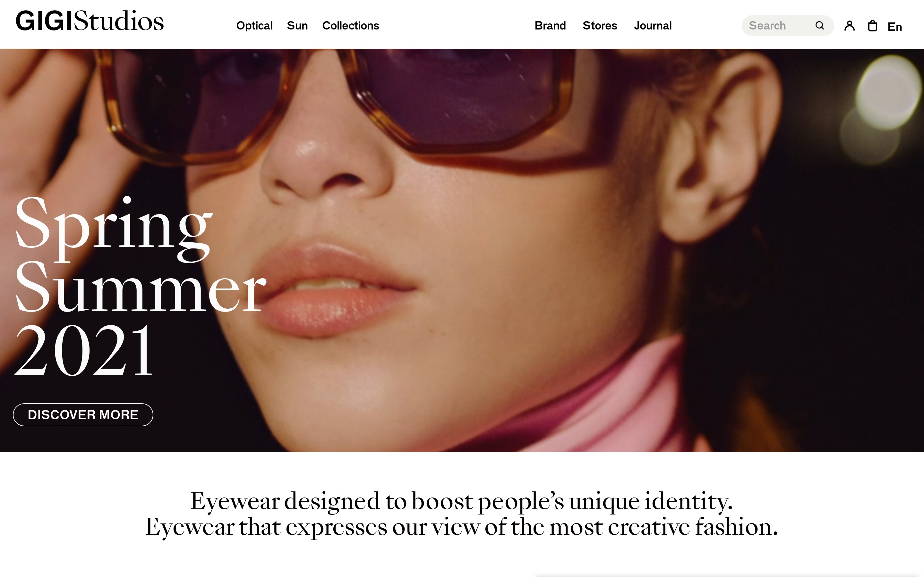The height and width of the screenshot is (577, 924).
Task: Click the Spring Summer 2021 headline
Action: click(x=140, y=286)
